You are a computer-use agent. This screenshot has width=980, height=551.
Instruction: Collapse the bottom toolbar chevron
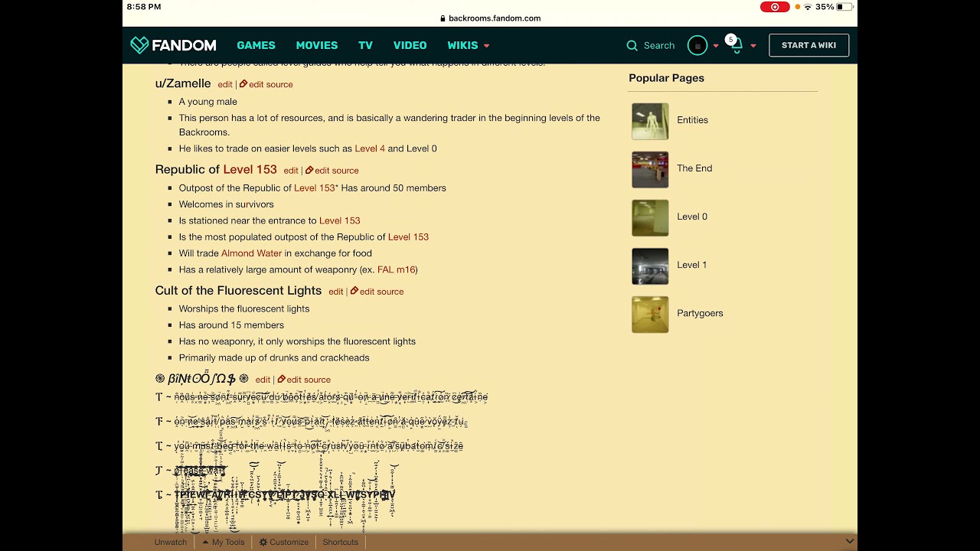849,542
